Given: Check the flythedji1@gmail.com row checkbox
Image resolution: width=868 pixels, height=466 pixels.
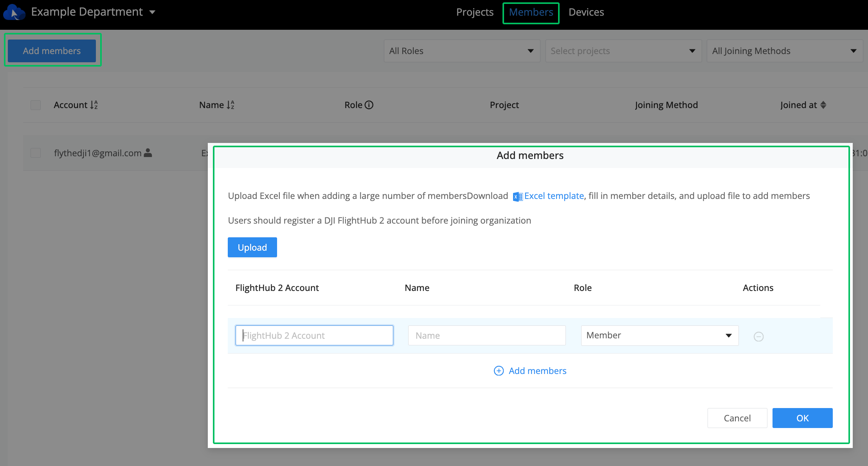Looking at the screenshot, I should (36, 153).
